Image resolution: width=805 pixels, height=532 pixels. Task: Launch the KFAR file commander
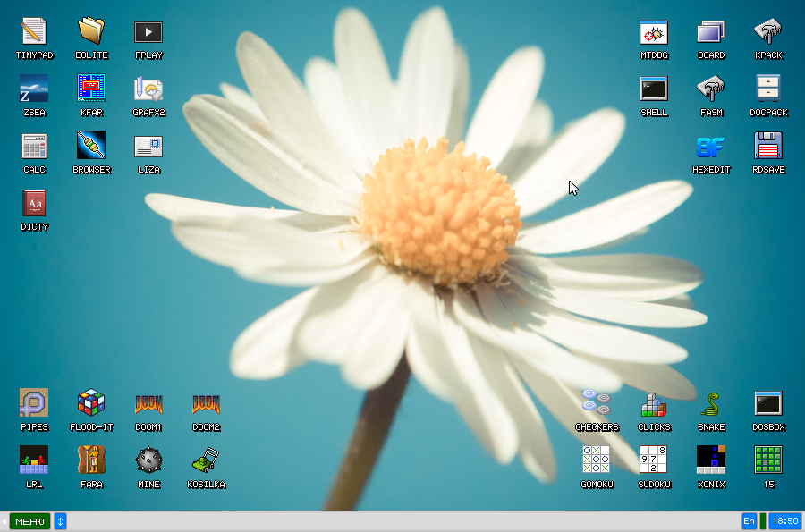91,89
